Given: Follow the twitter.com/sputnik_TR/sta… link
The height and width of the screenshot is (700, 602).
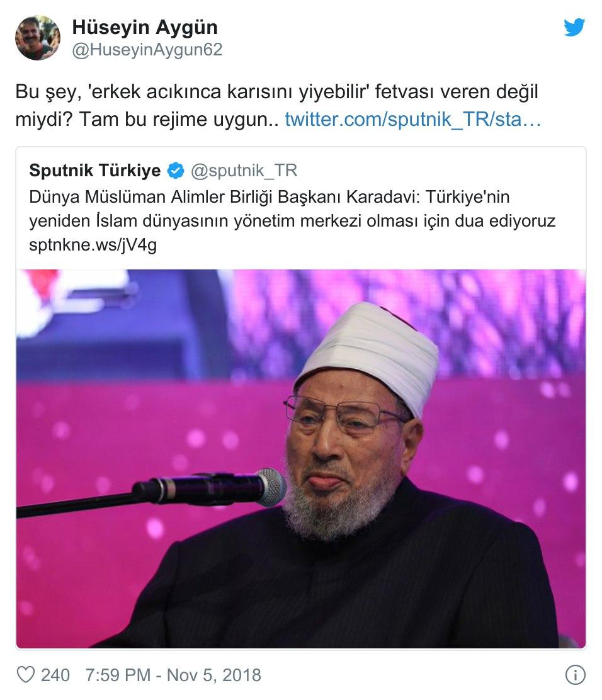Looking at the screenshot, I should click(x=412, y=119).
